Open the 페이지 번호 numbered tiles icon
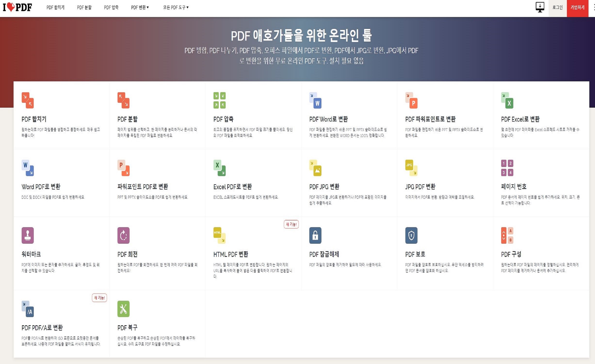 click(507, 168)
